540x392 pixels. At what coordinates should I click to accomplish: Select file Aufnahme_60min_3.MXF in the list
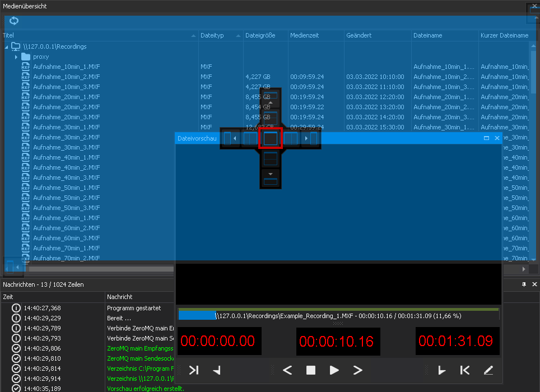click(67, 238)
